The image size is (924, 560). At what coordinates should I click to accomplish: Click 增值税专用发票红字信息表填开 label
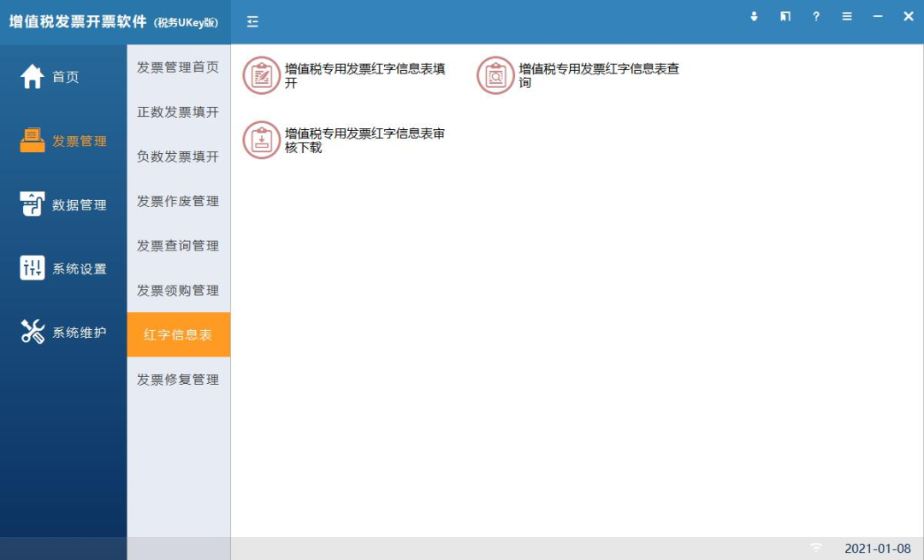tap(364, 75)
